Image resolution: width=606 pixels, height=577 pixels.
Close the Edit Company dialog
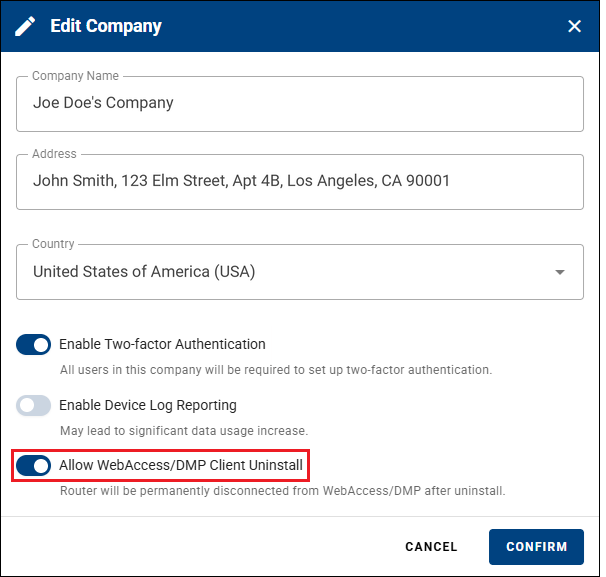(x=574, y=26)
